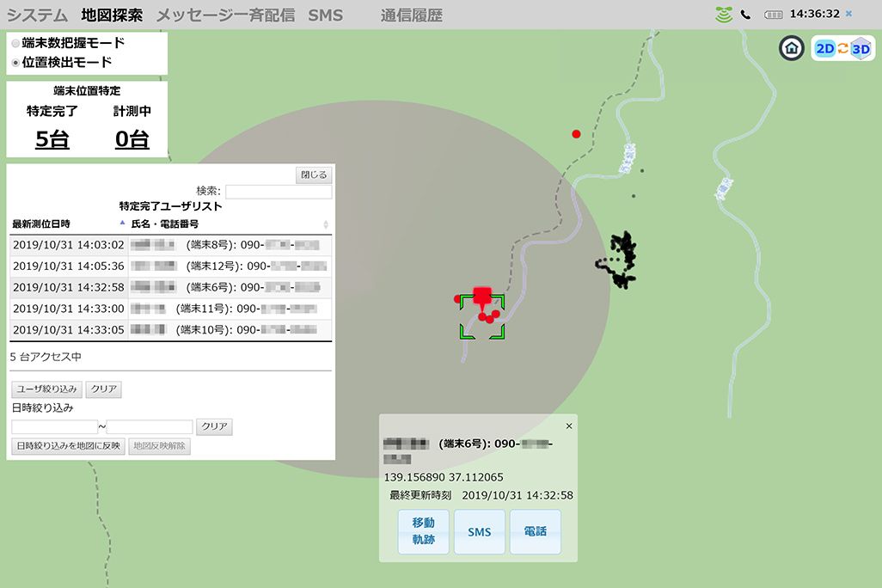Click the home map reset icon
This screenshot has width=882, height=588.
tap(792, 48)
